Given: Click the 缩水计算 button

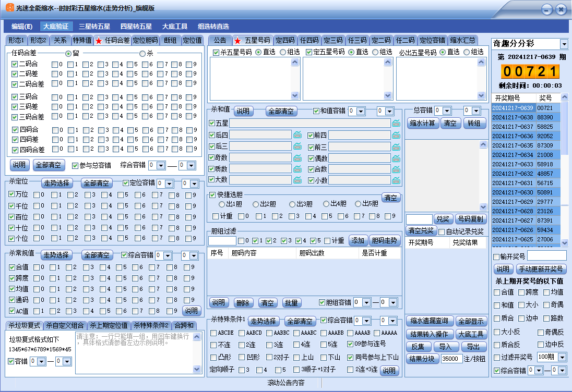Looking at the screenshot, I should (x=423, y=124).
